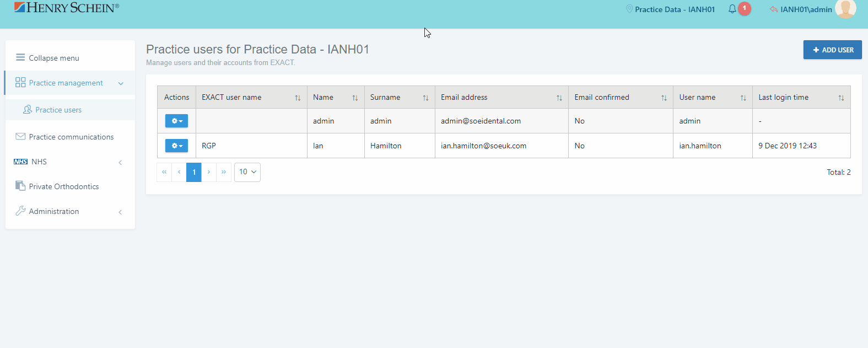Viewport: 868px width, 348px height.
Task: Sort by Email confirmed column arrows
Action: 664,98
